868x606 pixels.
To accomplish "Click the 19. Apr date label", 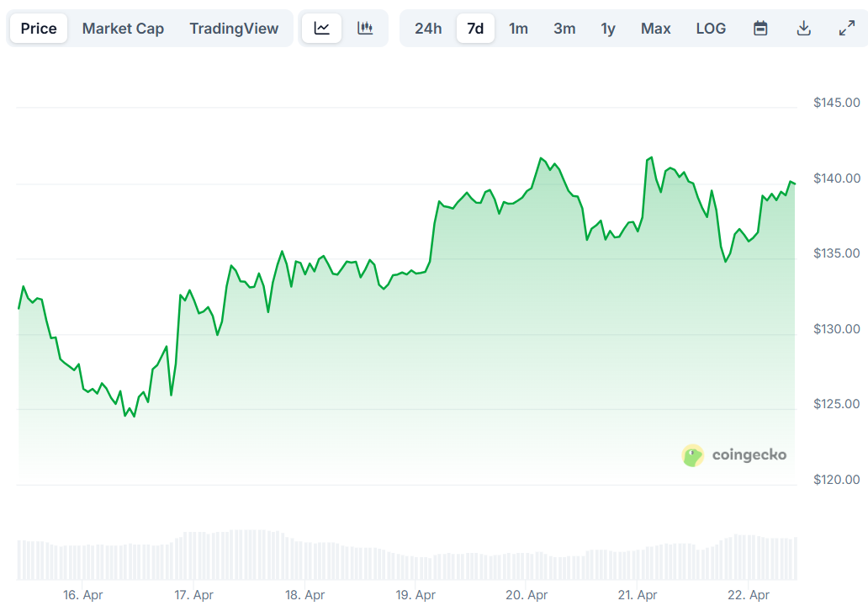I will (x=415, y=595).
